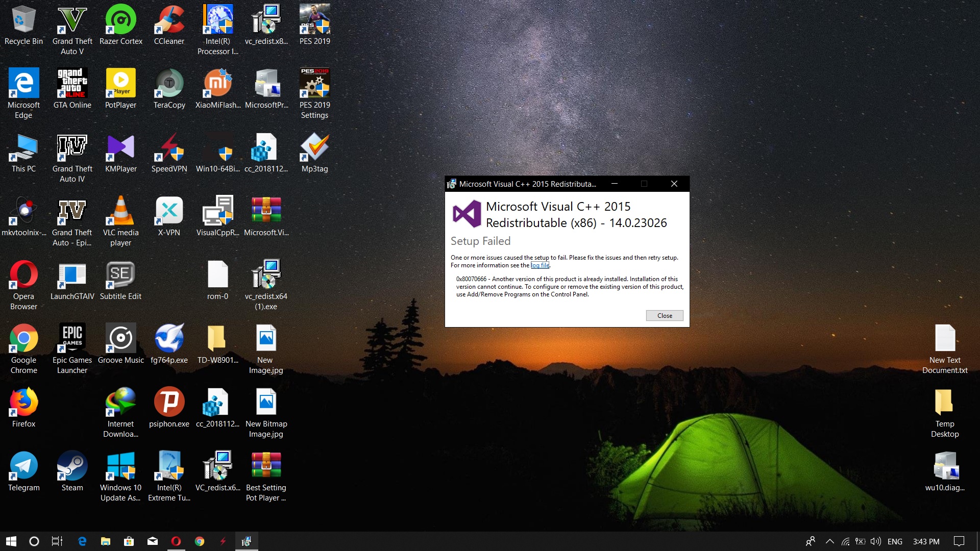Select the Telegram shortcut
Viewport: 980px width, 551px height.
point(23,472)
